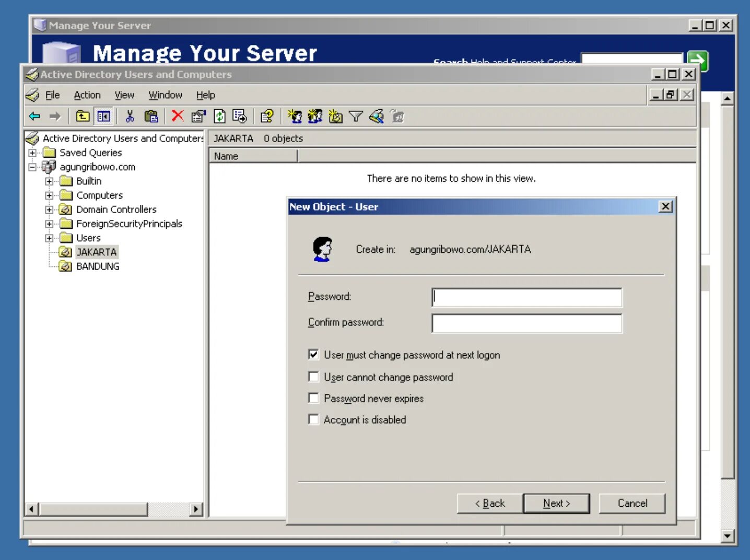750x560 pixels.
Task: Expand the Computers folder node
Action: (x=49, y=195)
